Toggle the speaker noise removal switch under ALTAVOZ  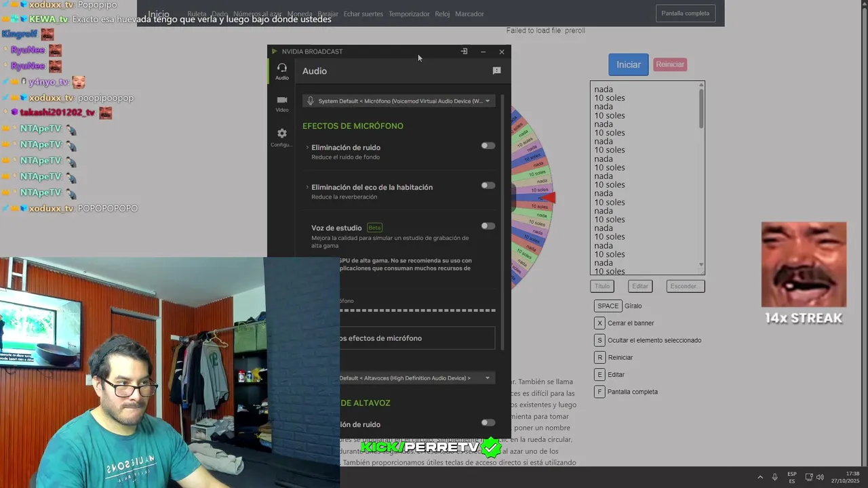coord(488,423)
